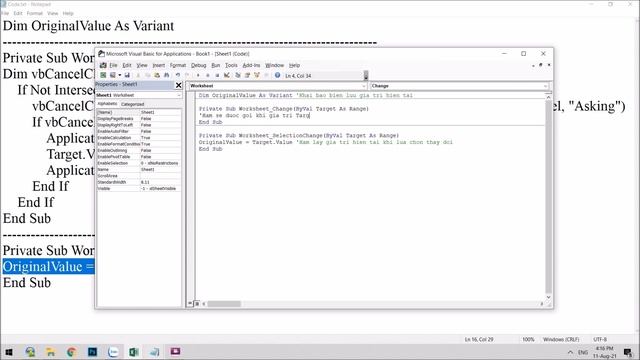The image size is (640, 360).
Task: Click the Worksheet_SelectionChange procedure line
Action: click(299, 136)
